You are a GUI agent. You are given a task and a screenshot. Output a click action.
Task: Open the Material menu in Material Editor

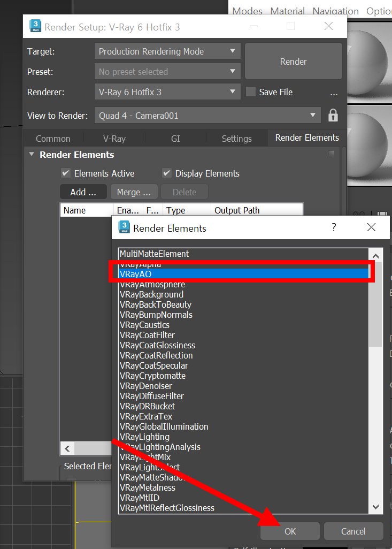287,11
